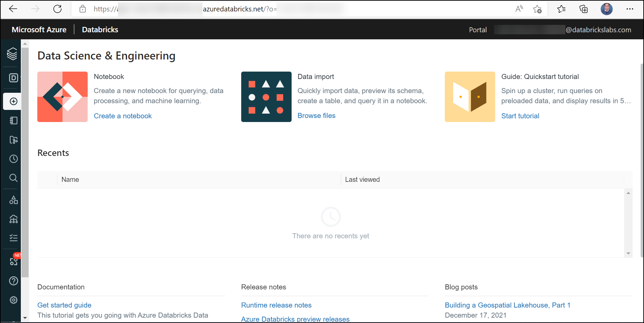Screen dimensions: 644x323
Task: Open the Runtime release notes link
Action: coord(276,305)
